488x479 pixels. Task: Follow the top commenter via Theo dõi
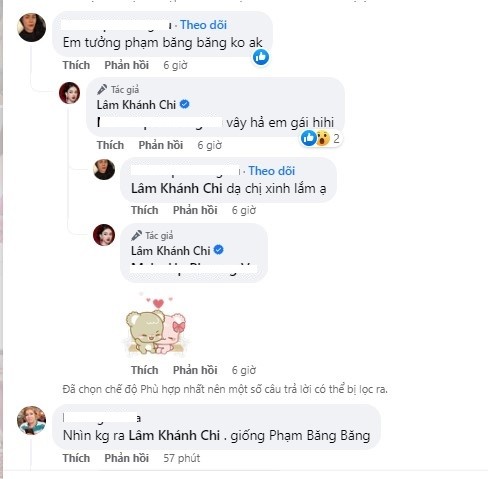203,25
